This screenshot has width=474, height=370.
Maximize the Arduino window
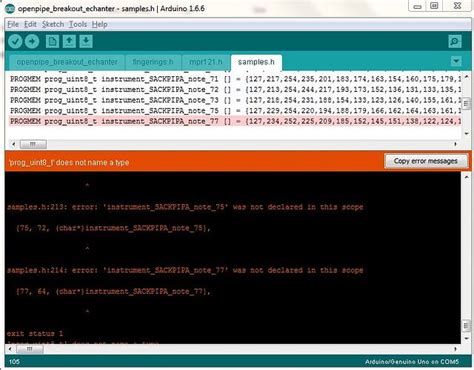tap(434, 6)
